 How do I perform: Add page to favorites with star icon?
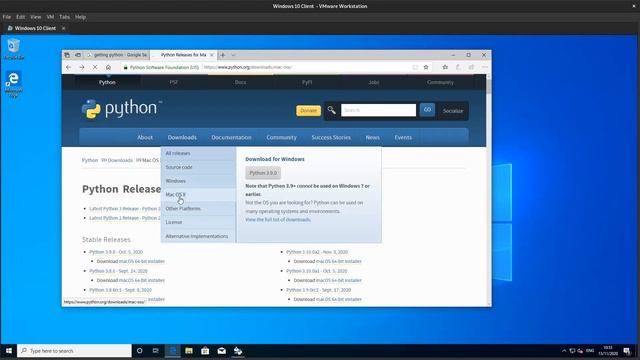(426, 67)
